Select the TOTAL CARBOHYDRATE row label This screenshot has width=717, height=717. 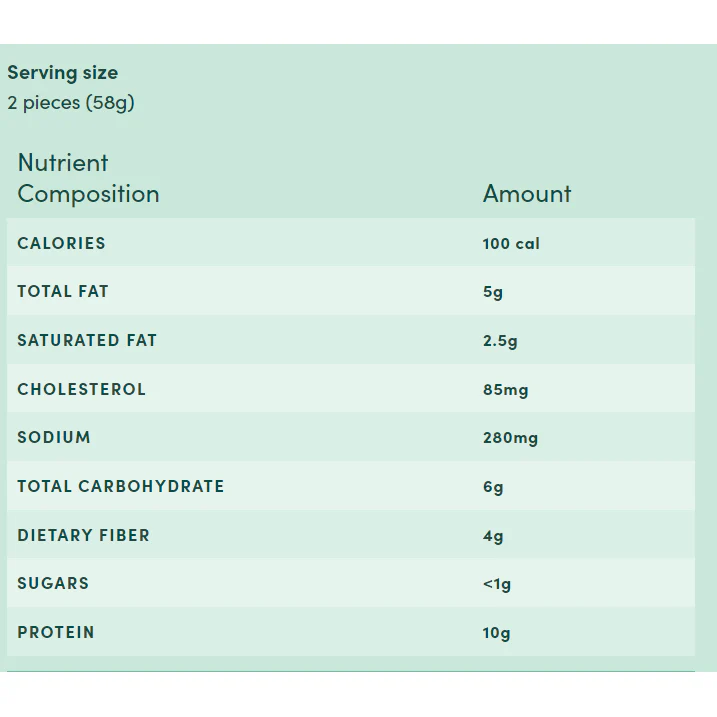pyautogui.click(x=121, y=487)
